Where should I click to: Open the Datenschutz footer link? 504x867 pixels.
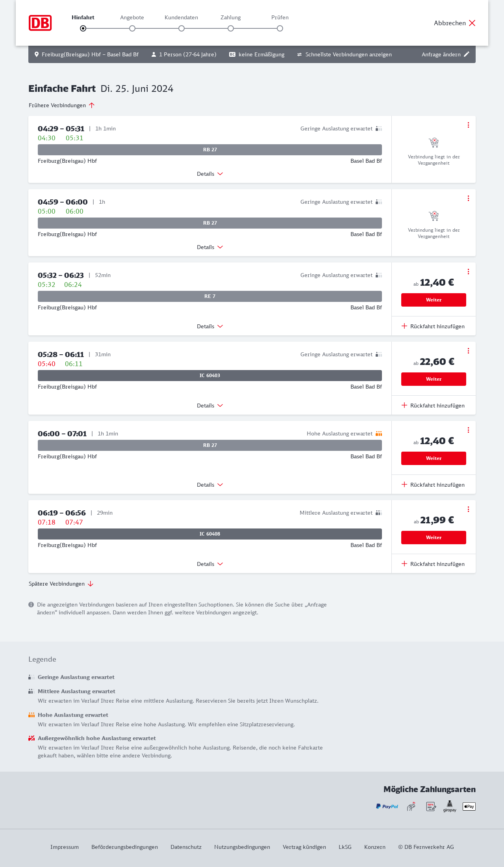(x=186, y=847)
